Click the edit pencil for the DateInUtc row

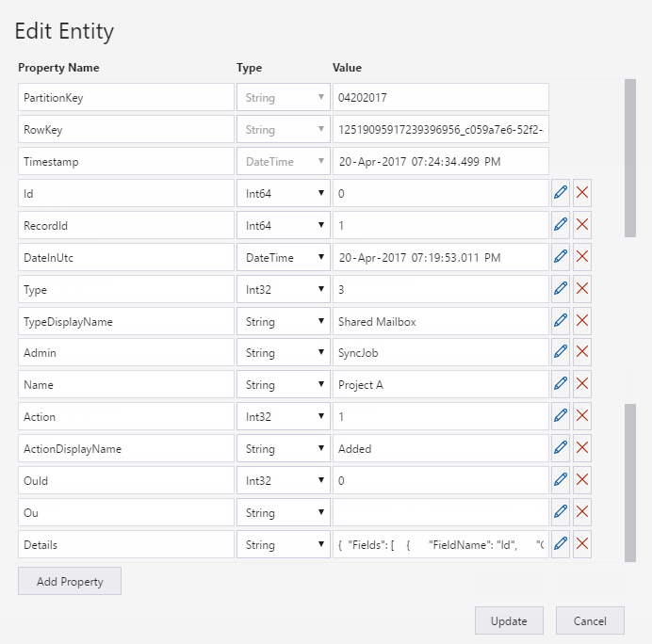(x=561, y=257)
